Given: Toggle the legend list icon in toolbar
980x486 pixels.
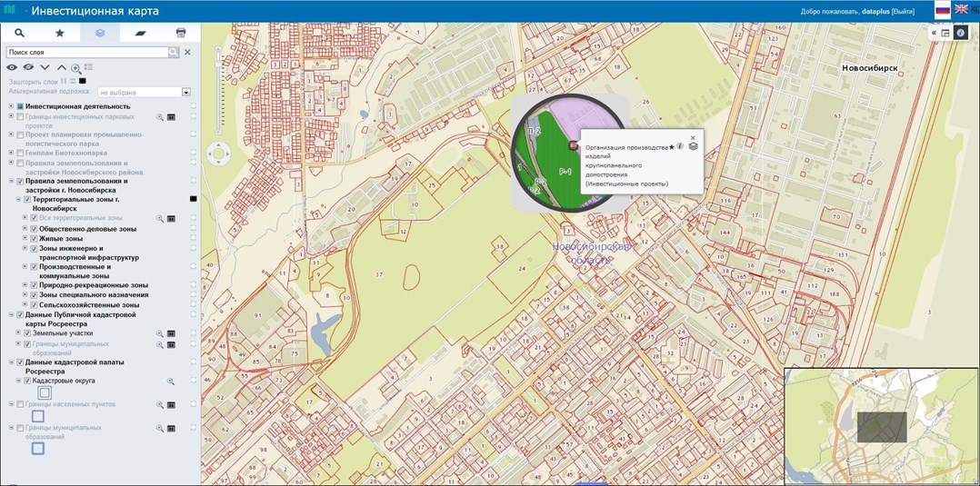Looking at the screenshot, I should tap(88, 67).
